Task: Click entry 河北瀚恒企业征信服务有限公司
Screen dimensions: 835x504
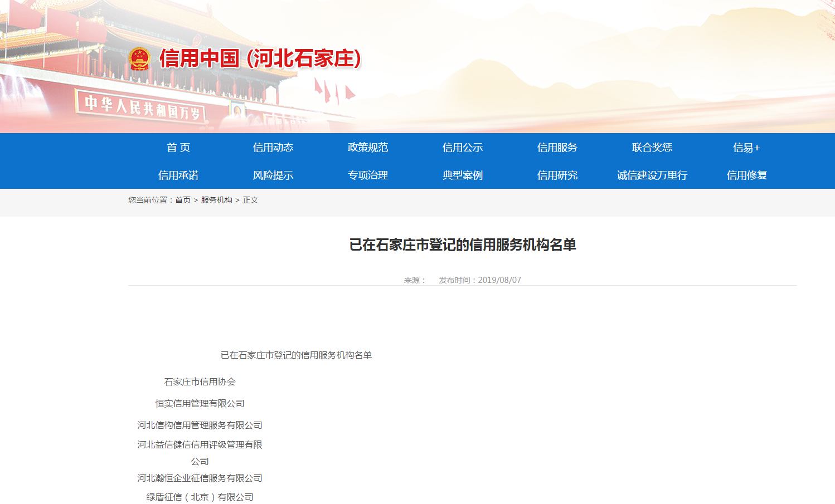Action: coord(200,478)
